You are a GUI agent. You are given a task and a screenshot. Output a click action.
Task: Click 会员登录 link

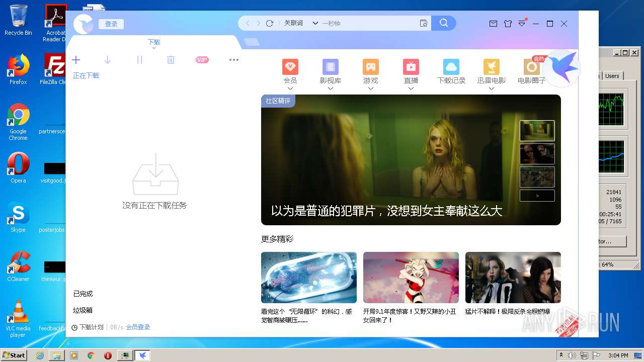click(x=138, y=327)
